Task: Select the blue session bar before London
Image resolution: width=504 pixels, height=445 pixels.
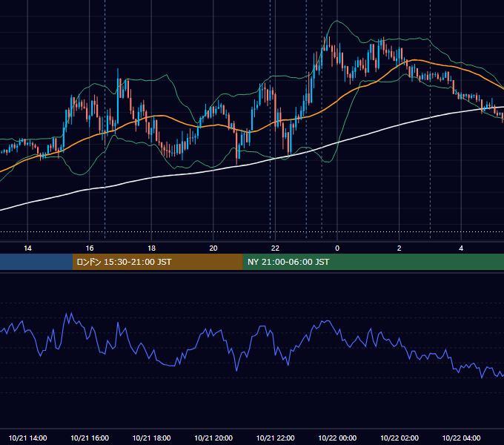Action: (x=36, y=262)
